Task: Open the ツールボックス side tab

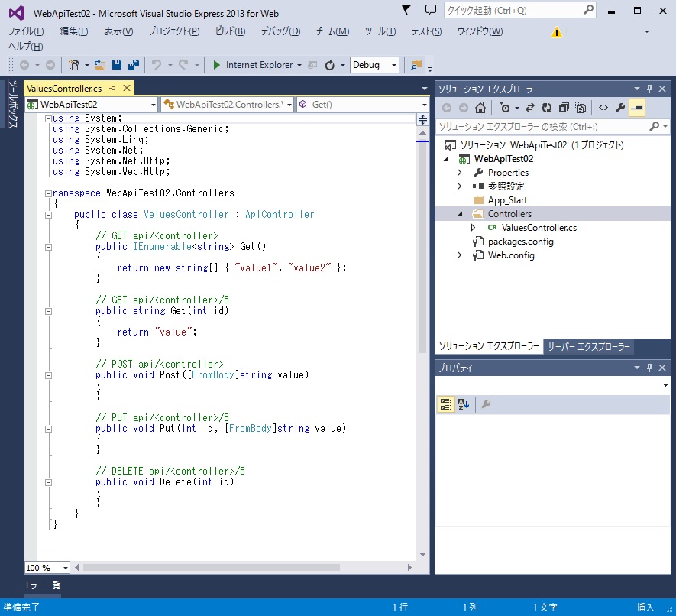Action: coord(12,105)
